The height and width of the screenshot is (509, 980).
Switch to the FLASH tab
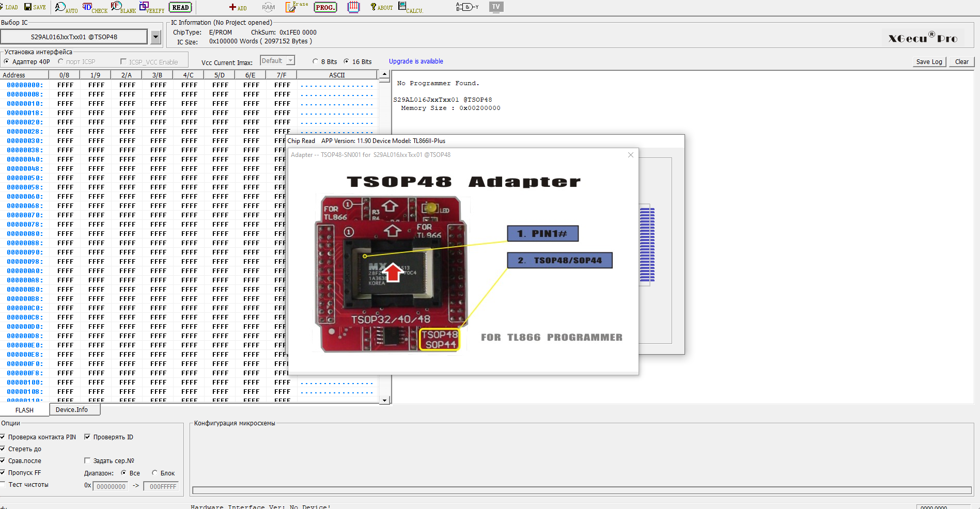coord(24,410)
